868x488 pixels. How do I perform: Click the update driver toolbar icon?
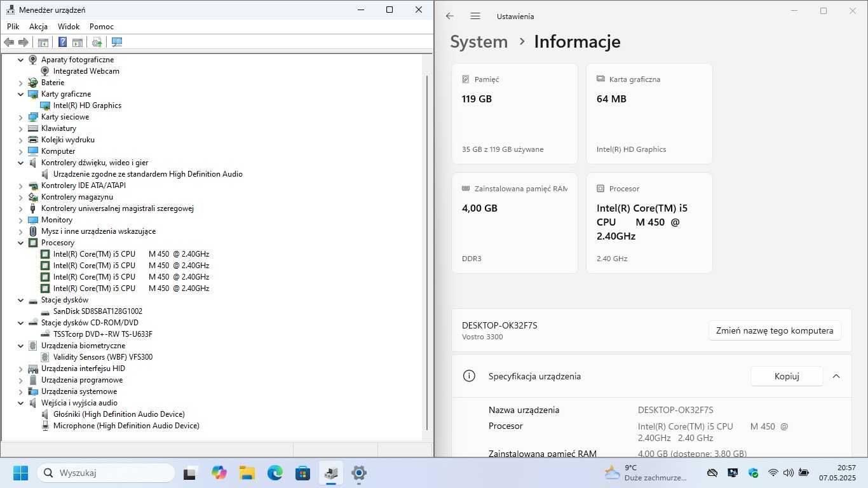pos(97,42)
